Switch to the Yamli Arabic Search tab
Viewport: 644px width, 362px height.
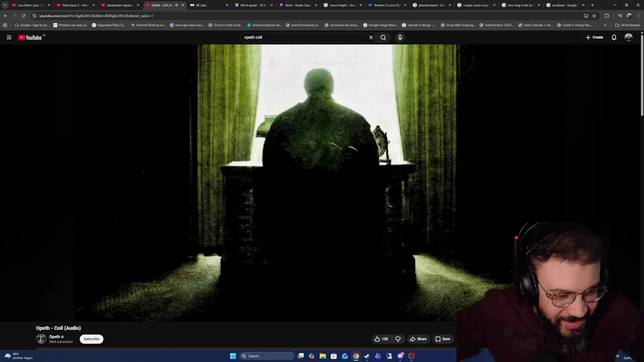click(297, 5)
